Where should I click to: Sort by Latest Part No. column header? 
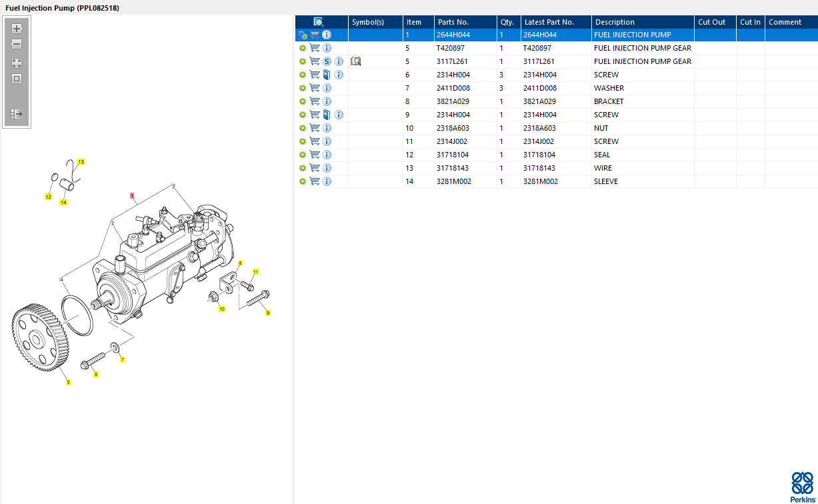(x=557, y=22)
